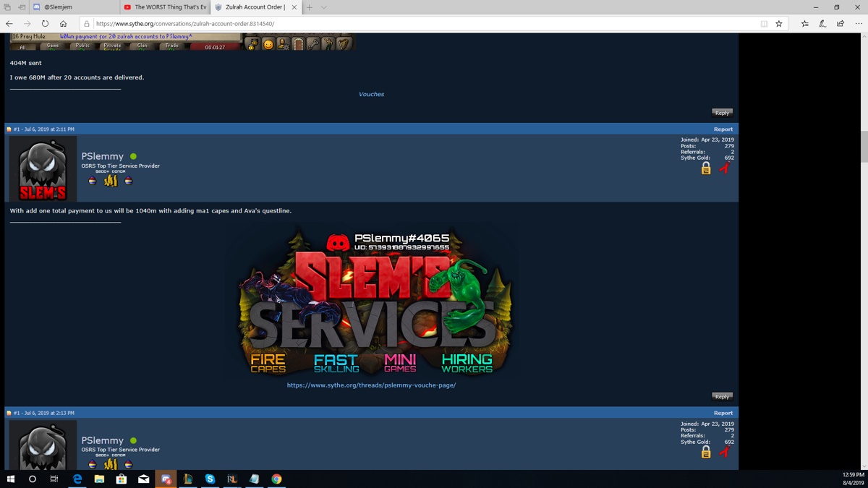Screen dimensions: 868x488
Task: Reply to the 1040m payment post
Action: coord(722,396)
